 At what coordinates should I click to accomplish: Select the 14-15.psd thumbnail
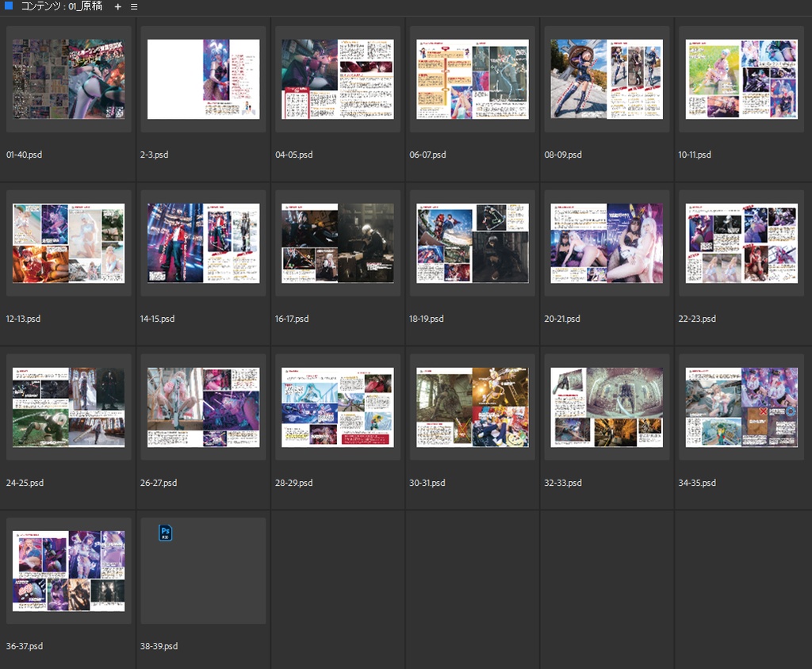[x=204, y=243]
